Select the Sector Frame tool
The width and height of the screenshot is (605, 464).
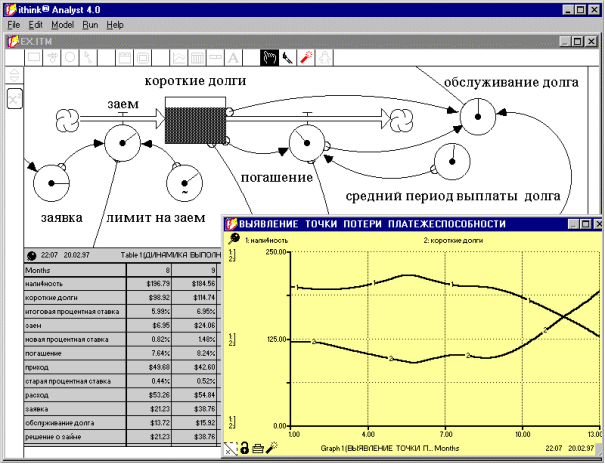click(143, 58)
